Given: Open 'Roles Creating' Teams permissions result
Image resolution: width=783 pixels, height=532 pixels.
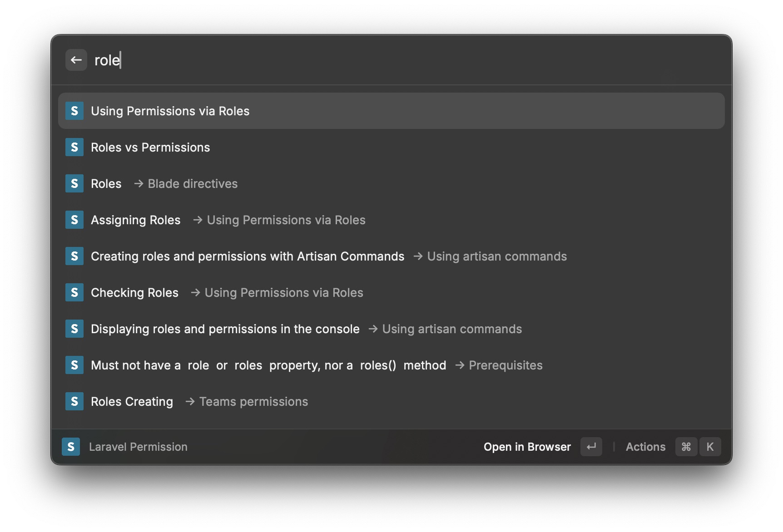Looking at the screenshot, I should 391,401.
